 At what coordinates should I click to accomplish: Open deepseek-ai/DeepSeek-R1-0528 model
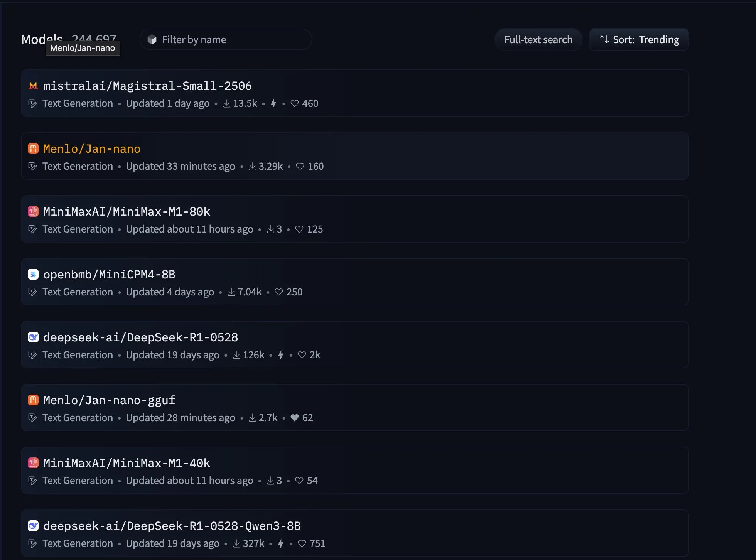pyautogui.click(x=140, y=337)
